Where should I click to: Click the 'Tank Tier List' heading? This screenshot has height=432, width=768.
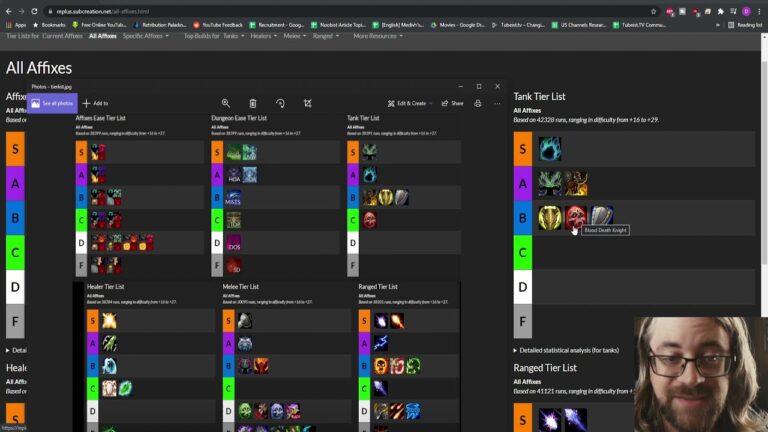coord(539,96)
